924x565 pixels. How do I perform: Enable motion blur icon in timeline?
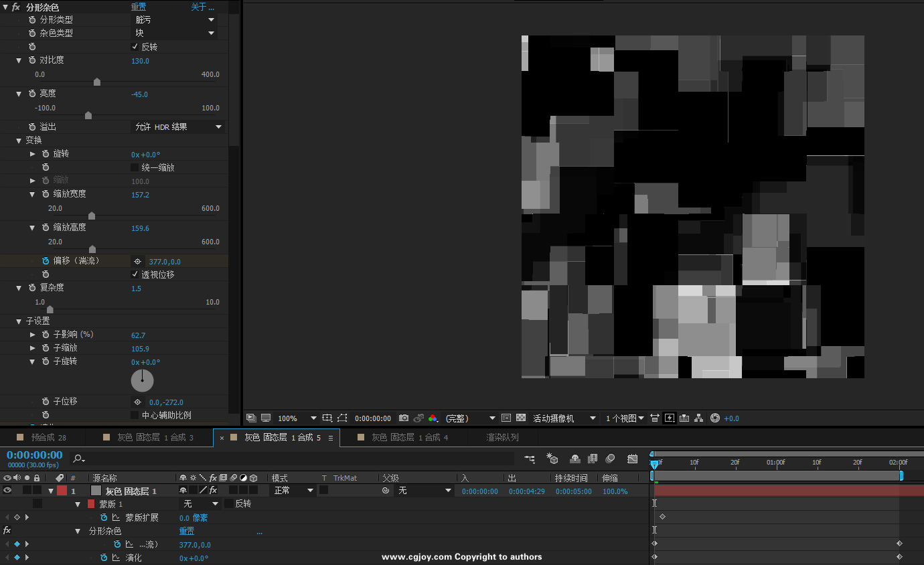pyautogui.click(x=610, y=459)
